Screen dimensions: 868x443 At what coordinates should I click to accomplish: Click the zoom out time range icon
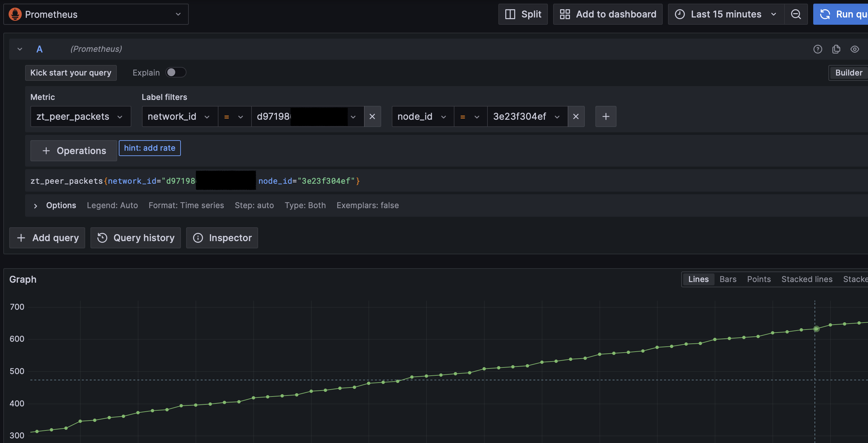tap(795, 14)
